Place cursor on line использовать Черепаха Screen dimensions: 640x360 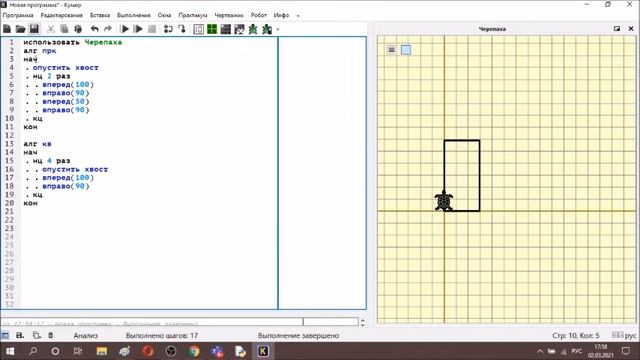click(73, 42)
